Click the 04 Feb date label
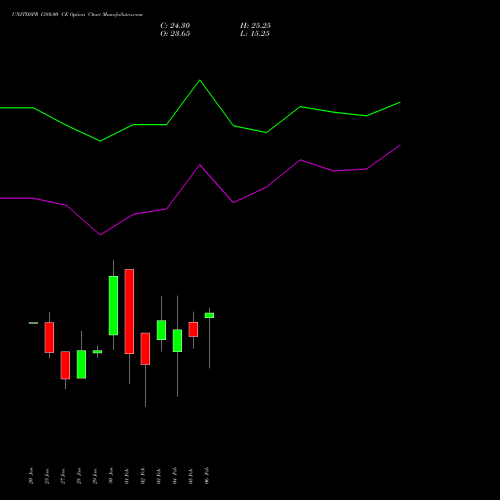 [175, 476]
